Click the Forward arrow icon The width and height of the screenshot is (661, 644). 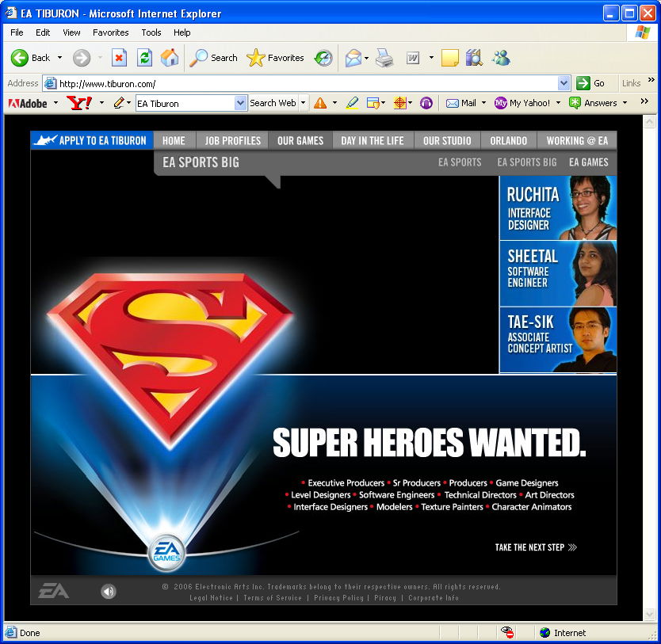[82, 58]
